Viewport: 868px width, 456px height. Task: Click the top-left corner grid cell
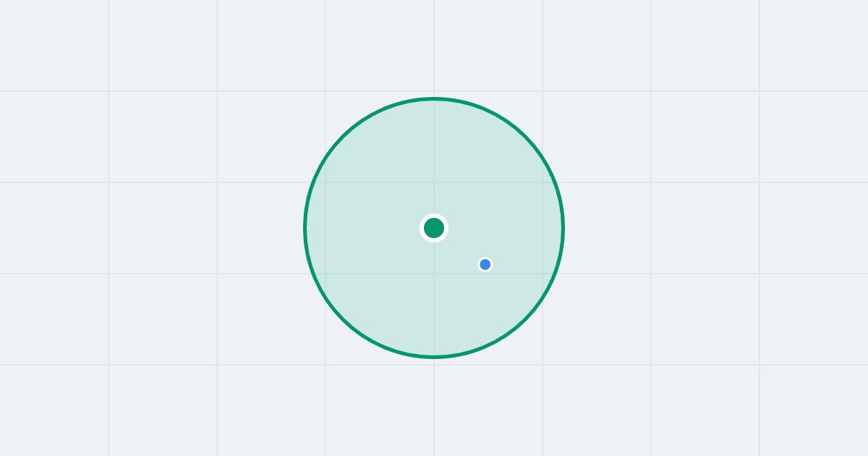point(54,46)
